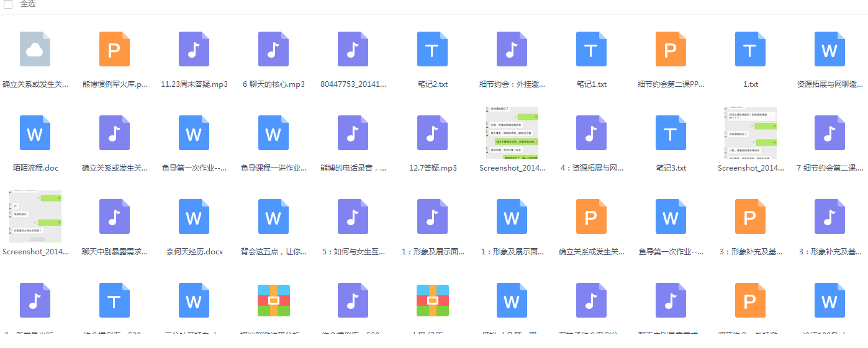Select Screenshot thumbnail between 笔记3.txt and 7 细节约会
This screenshot has height=348, width=868.
750,133
